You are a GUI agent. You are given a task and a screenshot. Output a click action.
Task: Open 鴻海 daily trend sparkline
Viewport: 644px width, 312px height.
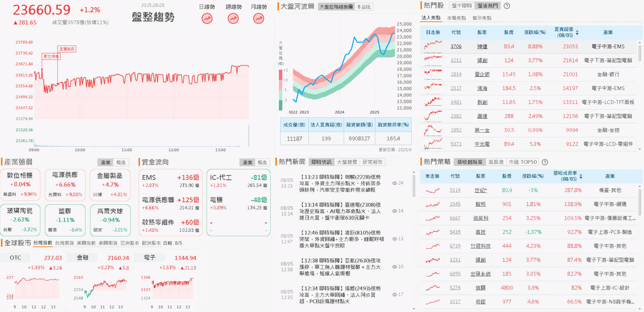pyautogui.click(x=434, y=88)
